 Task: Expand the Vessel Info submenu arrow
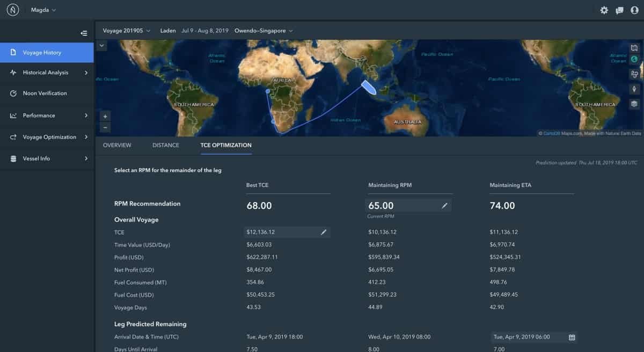click(86, 159)
